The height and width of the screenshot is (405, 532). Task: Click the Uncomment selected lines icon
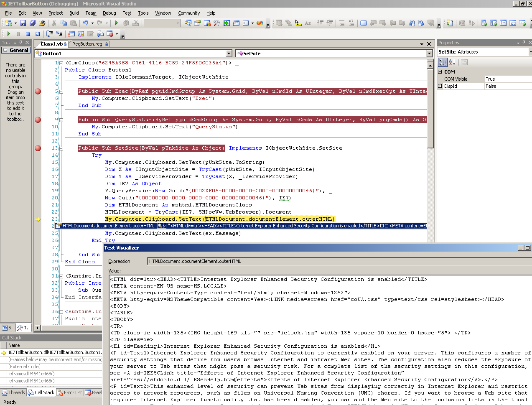(351, 23)
